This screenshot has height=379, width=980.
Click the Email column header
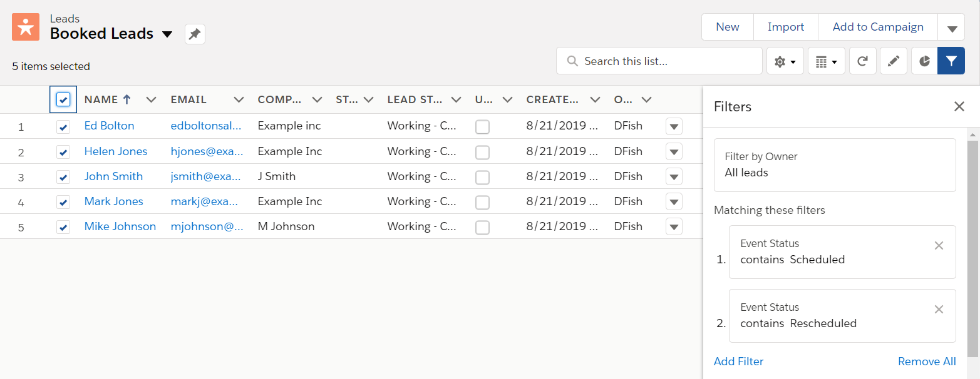pos(188,99)
